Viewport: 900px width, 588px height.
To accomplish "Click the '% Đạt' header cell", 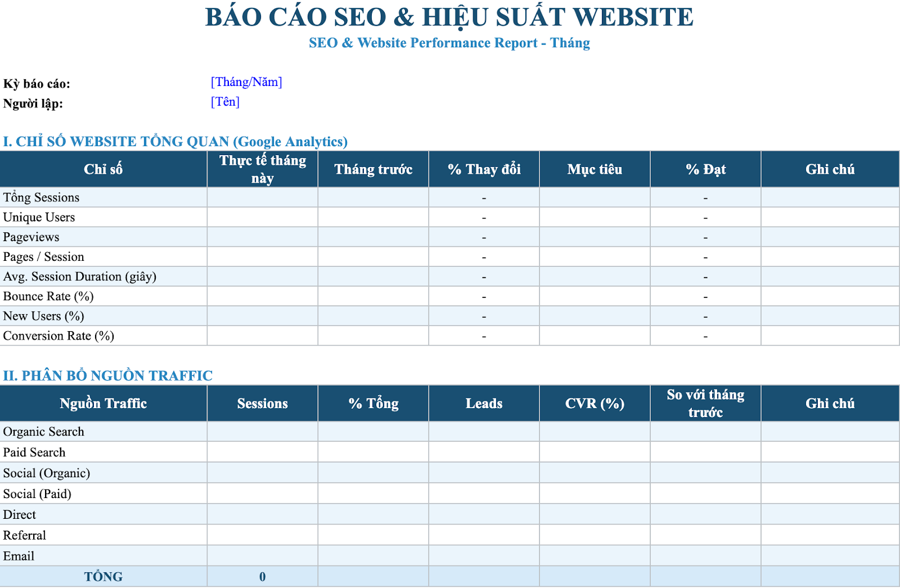I will [x=706, y=169].
